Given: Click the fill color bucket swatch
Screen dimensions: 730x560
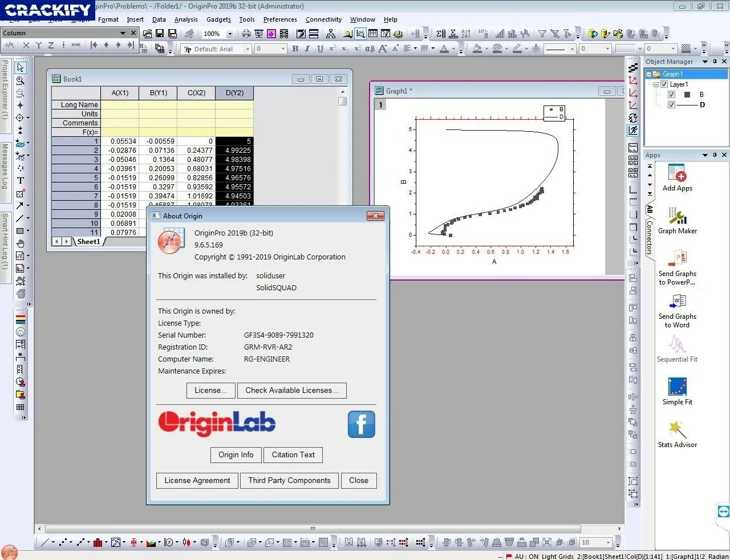Looking at the screenshot, I should (477, 49).
